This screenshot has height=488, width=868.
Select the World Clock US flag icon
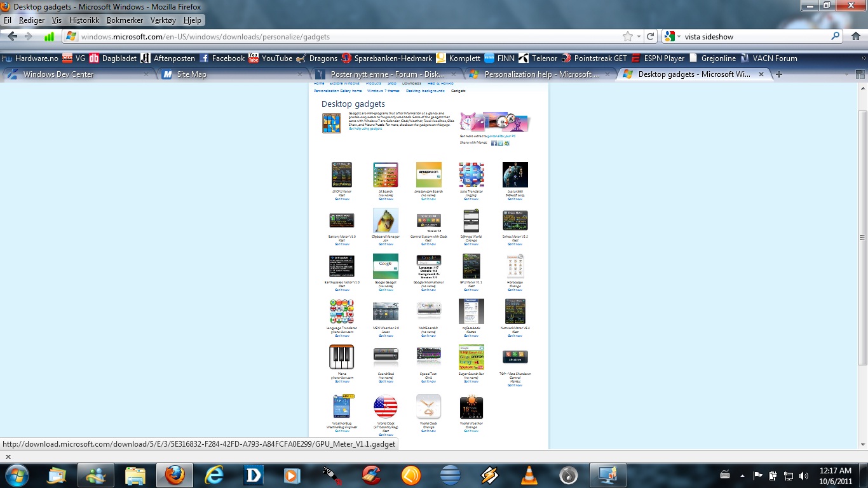point(386,406)
